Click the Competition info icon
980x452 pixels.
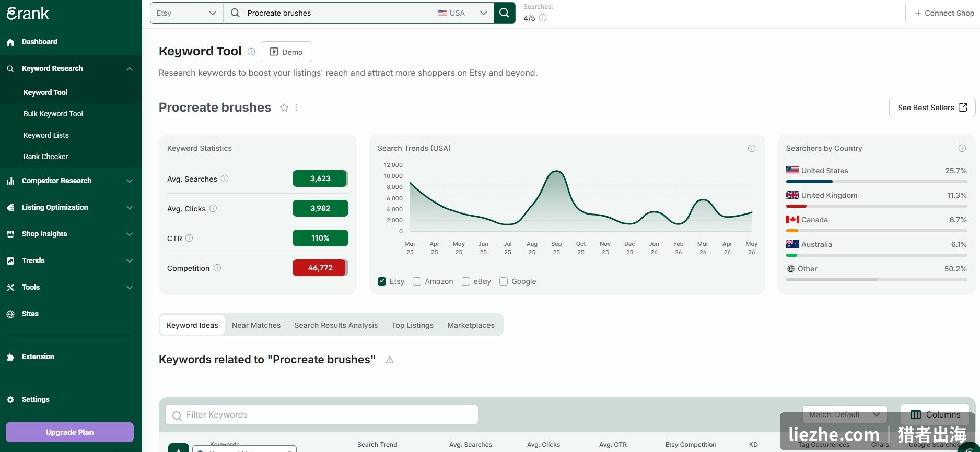coord(217,268)
